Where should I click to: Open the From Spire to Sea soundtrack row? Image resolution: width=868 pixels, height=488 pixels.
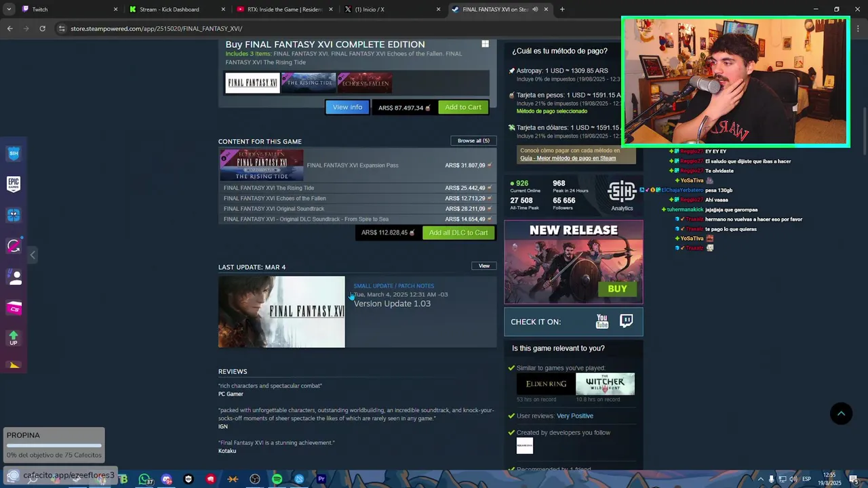pyautogui.click(x=357, y=219)
